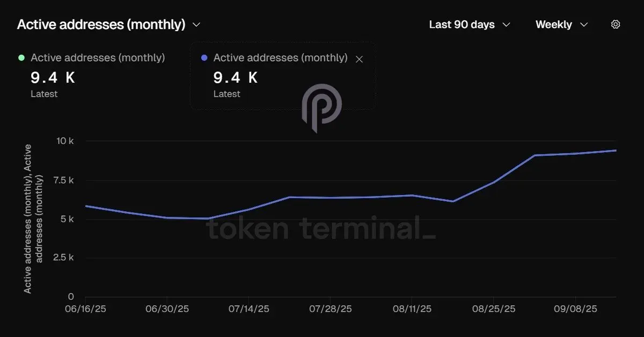Click the Pyth logo watermark icon

[x=321, y=108]
